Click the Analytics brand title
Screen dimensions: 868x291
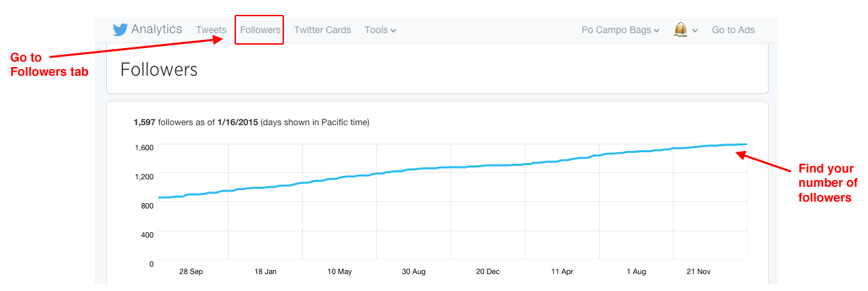156,30
